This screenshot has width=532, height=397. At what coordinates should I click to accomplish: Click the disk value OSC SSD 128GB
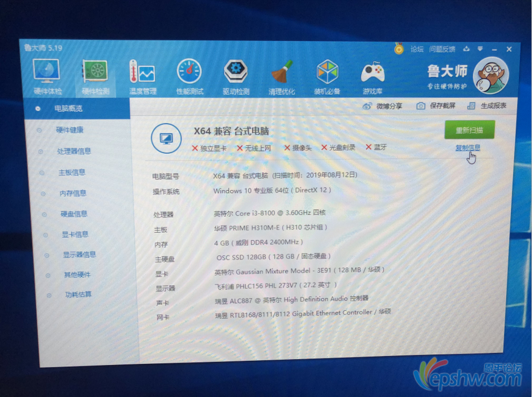point(274,256)
